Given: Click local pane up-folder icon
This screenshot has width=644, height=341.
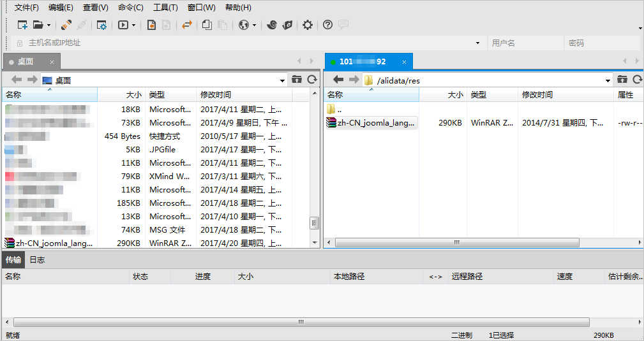Looking at the screenshot, I should click(x=297, y=80).
